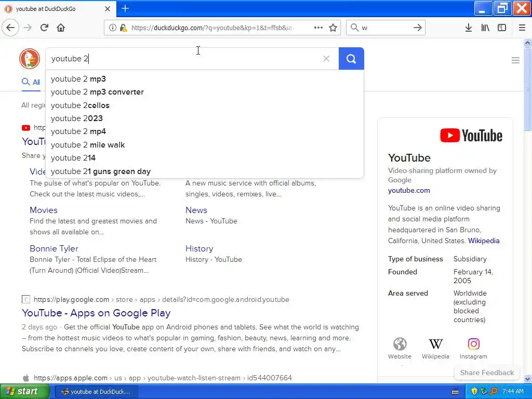Select suggestion 'youtube 2cellos'
Viewport: 532px width, 399px height.
[x=205, y=105]
